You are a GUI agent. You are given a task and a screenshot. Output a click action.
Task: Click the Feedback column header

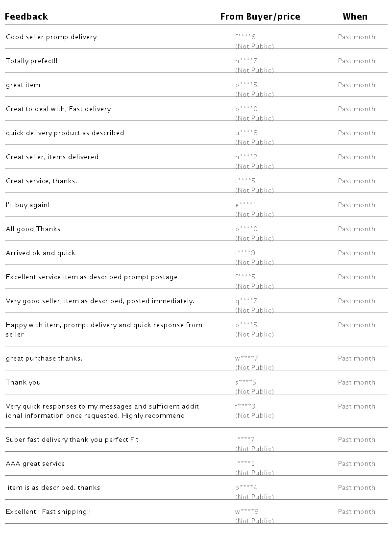[26, 17]
